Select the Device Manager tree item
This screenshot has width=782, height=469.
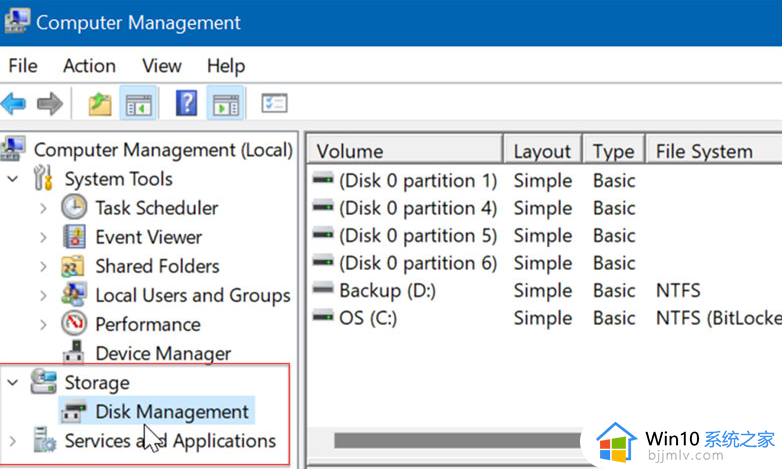(x=163, y=353)
